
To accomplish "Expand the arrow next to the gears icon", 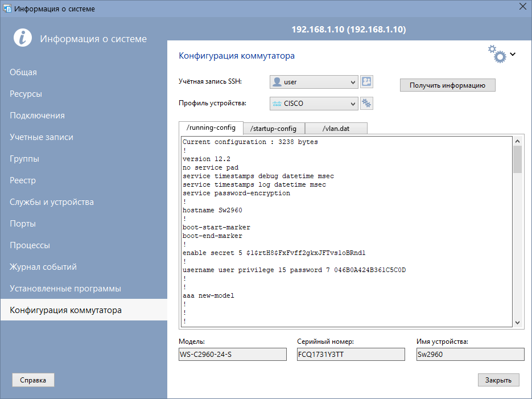I will click(x=513, y=55).
